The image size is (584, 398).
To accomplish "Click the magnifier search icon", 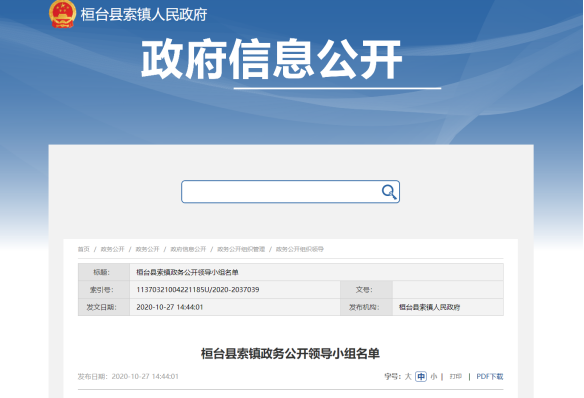I will click(389, 192).
